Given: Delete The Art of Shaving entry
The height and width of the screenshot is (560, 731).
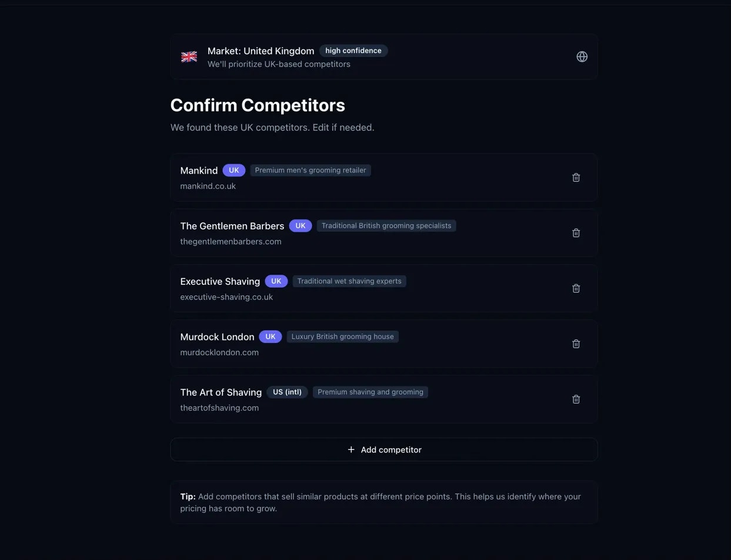Looking at the screenshot, I should [x=576, y=399].
